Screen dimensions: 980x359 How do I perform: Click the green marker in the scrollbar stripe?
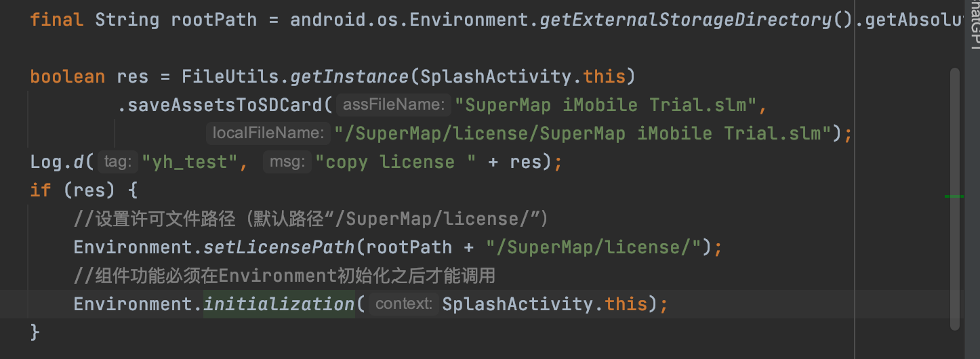(x=954, y=196)
